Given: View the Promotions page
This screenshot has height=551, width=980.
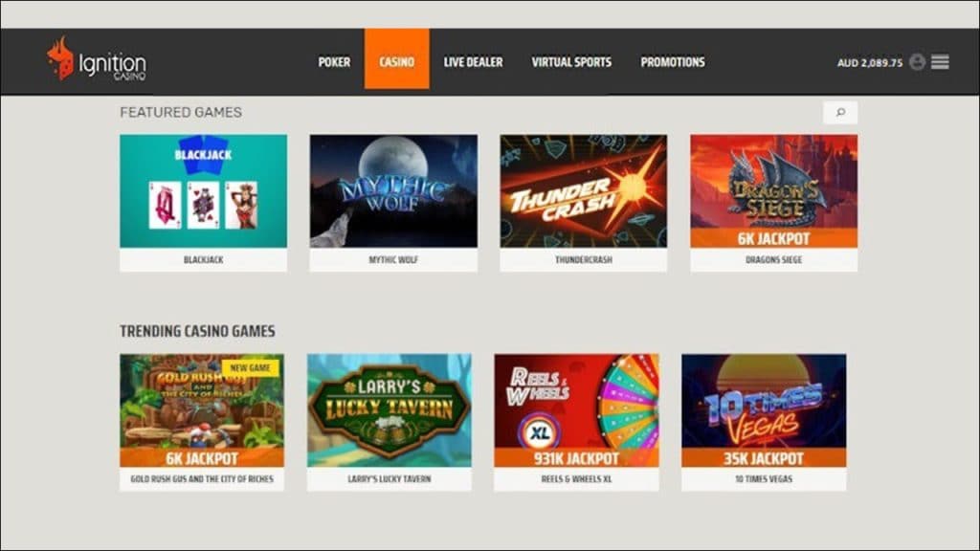Looking at the screenshot, I should (x=673, y=62).
